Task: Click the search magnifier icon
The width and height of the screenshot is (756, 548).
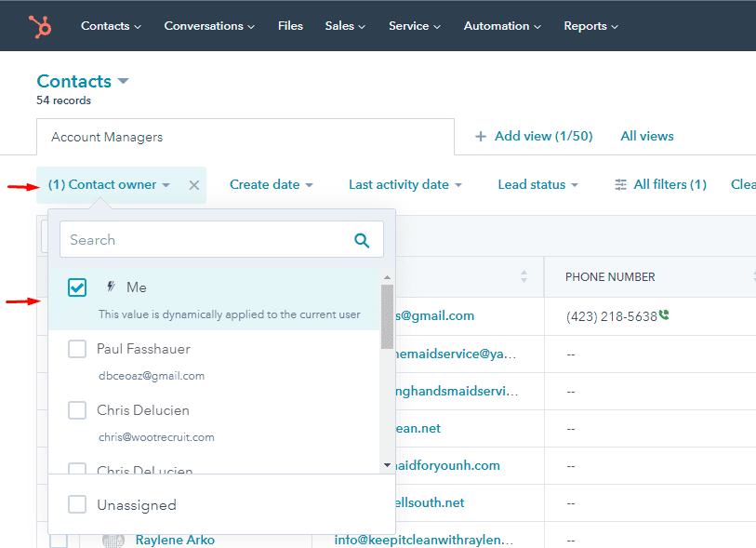Action: click(362, 240)
